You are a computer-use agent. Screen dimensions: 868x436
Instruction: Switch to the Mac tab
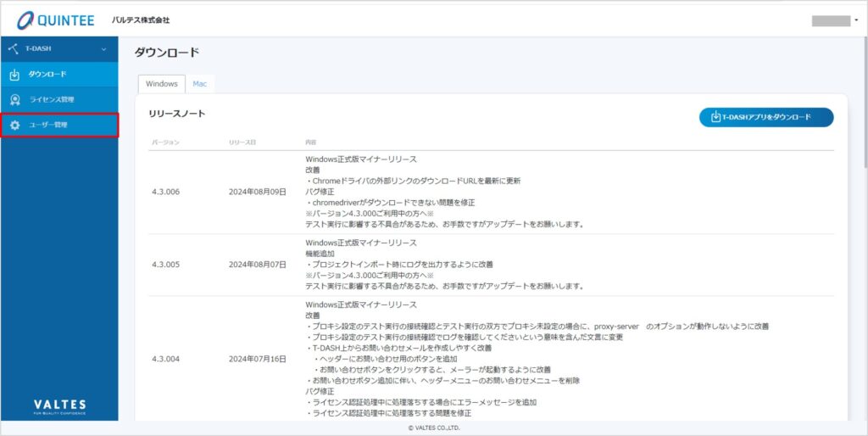200,84
